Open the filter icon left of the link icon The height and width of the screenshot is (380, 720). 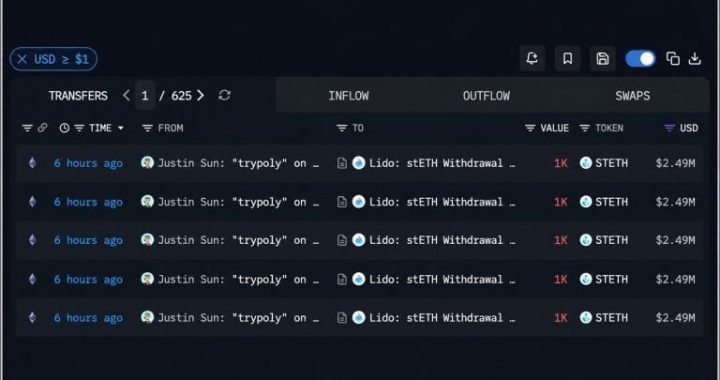click(28, 128)
